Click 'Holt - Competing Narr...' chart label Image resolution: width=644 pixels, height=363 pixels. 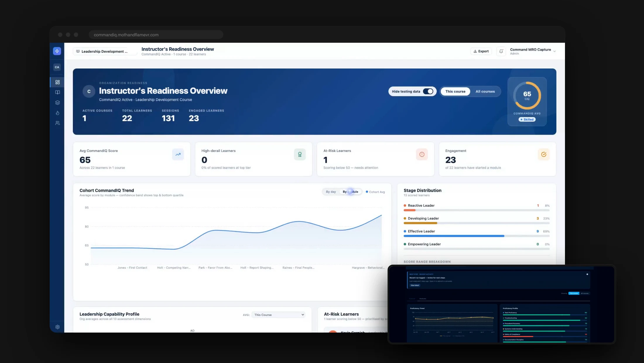click(x=174, y=268)
